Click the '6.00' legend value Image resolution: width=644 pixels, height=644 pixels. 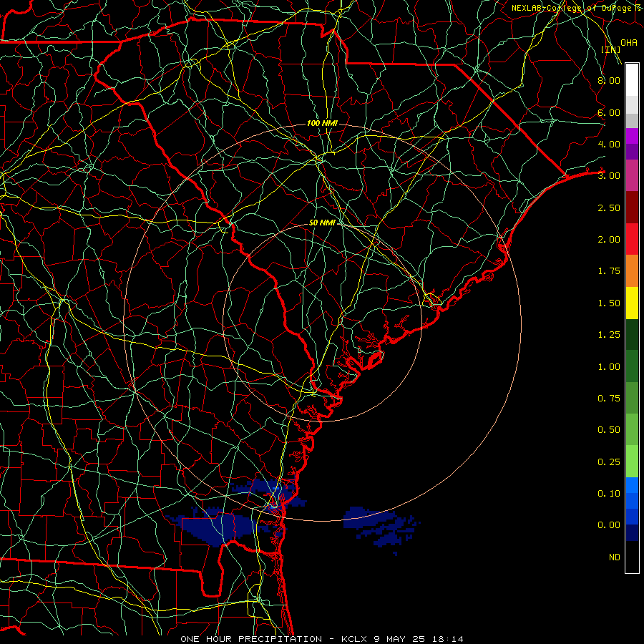(x=609, y=112)
